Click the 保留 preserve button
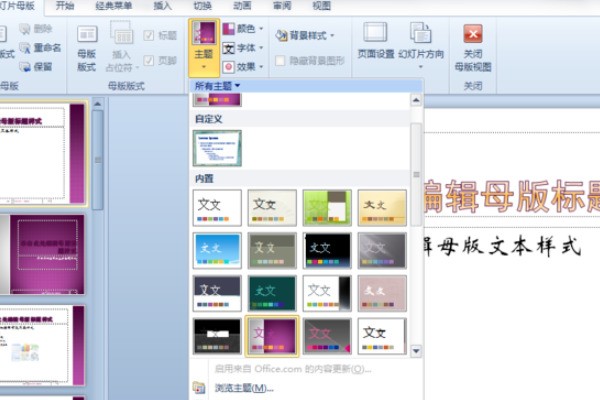 click(x=36, y=67)
